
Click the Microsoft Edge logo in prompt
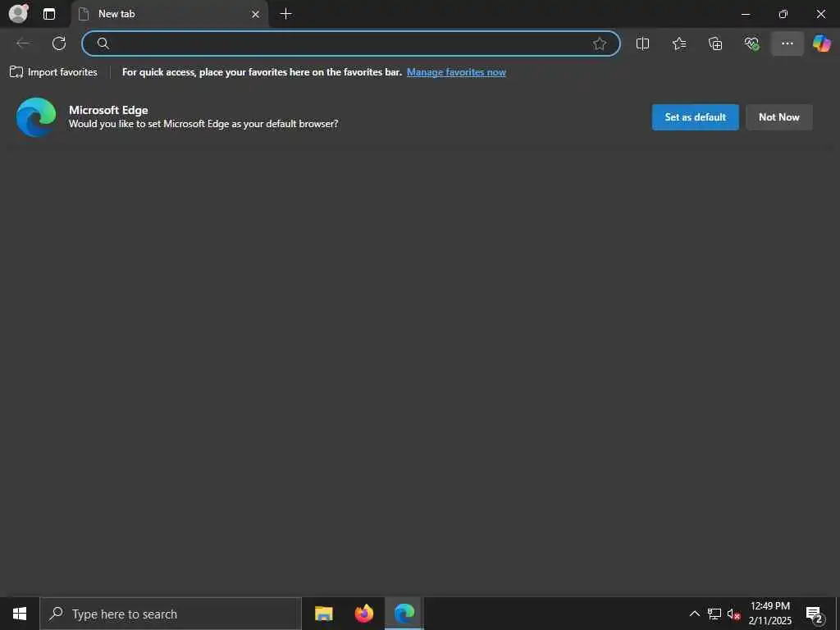[36, 116]
